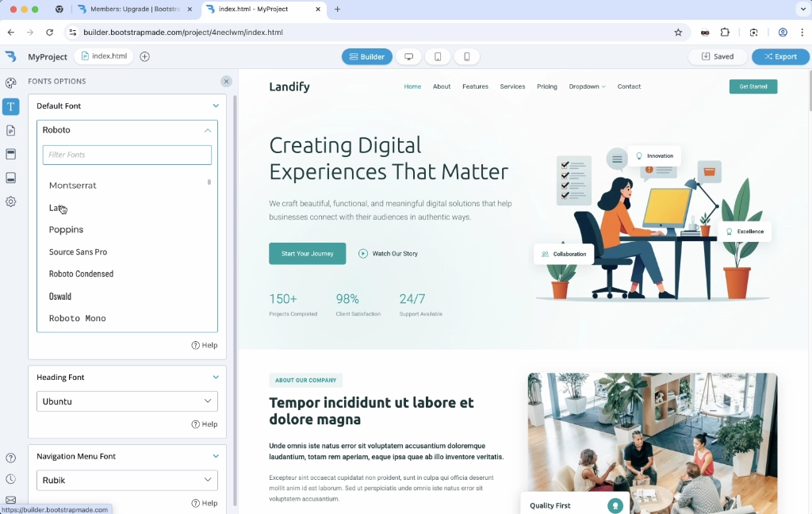
Task: Close the Fonts Options panel
Action: tap(226, 82)
